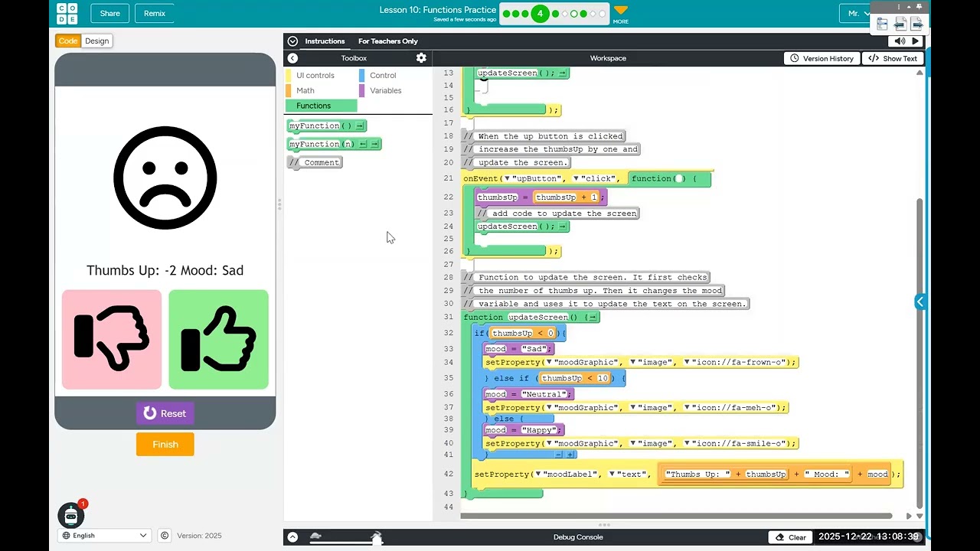Image resolution: width=980 pixels, height=551 pixels.
Task: Open the AI tutor robot icon
Action: coord(71,516)
